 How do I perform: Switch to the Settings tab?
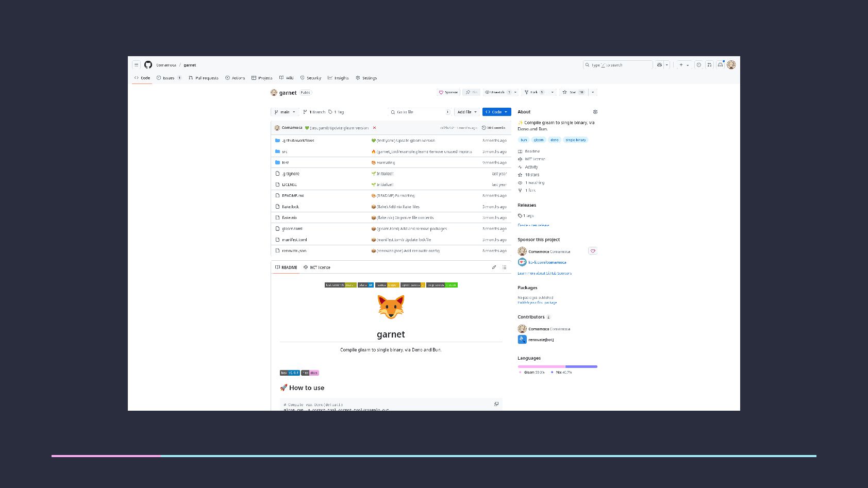[x=366, y=78]
